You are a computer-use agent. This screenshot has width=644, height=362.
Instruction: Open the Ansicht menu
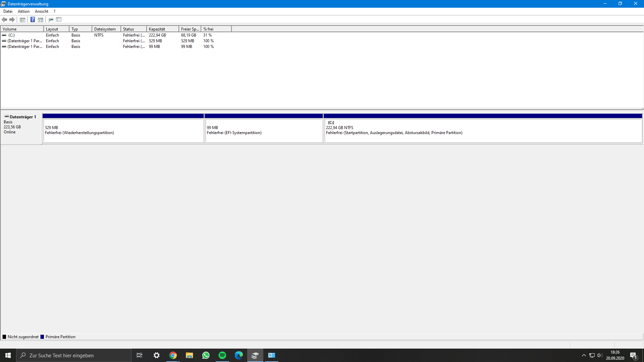point(41,11)
